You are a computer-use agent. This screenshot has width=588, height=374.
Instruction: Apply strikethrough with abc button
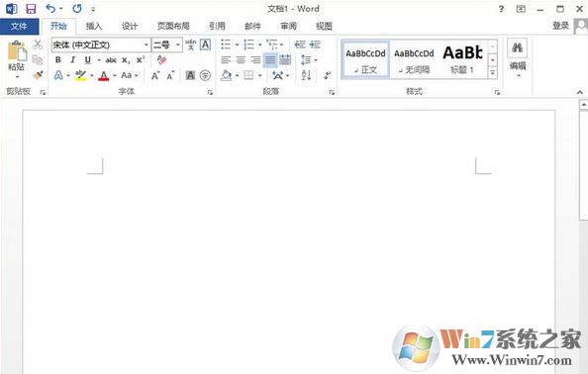click(111, 60)
